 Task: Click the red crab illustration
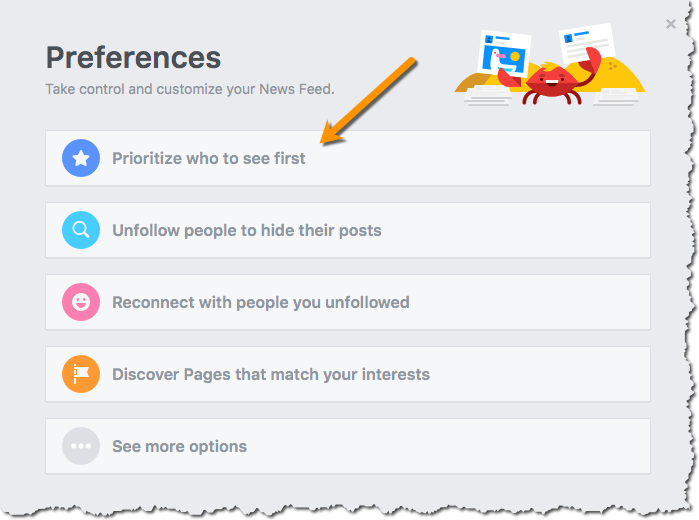[x=546, y=82]
